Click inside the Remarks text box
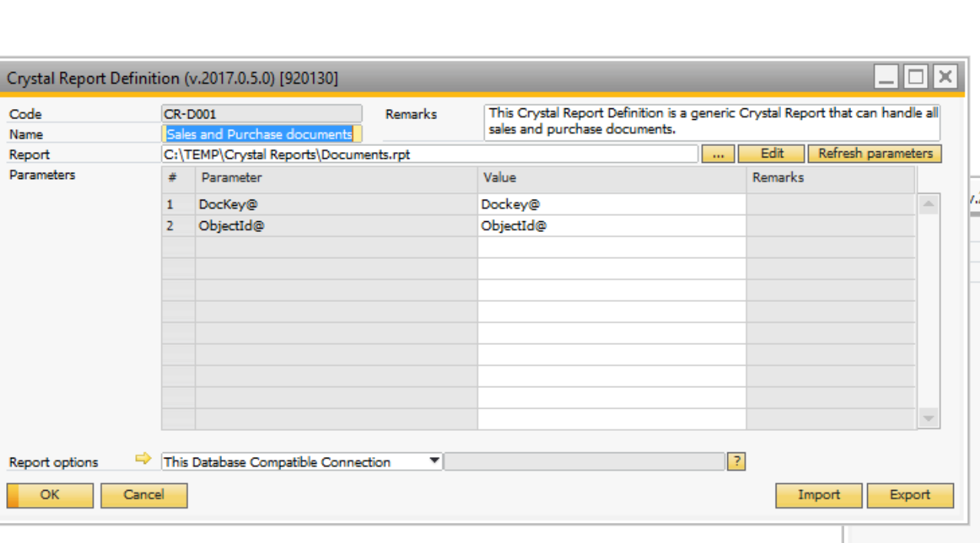980x543 pixels. point(712,122)
